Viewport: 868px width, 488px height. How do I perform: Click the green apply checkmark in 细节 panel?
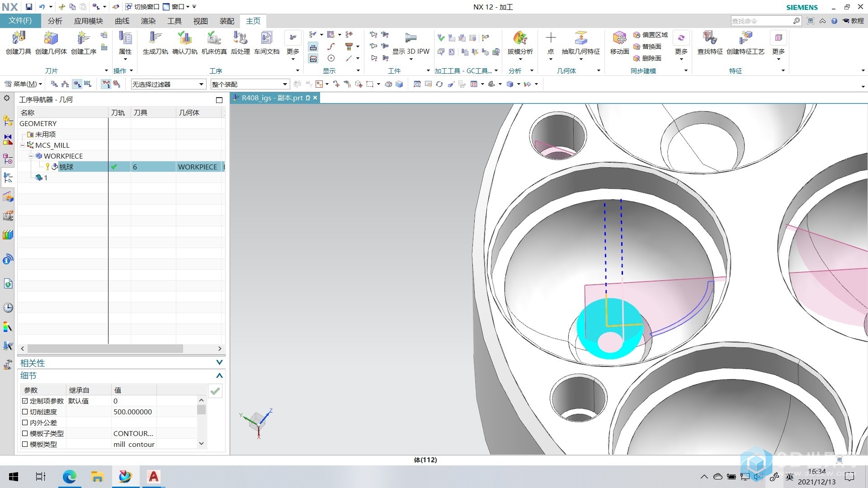(x=215, y=391)
